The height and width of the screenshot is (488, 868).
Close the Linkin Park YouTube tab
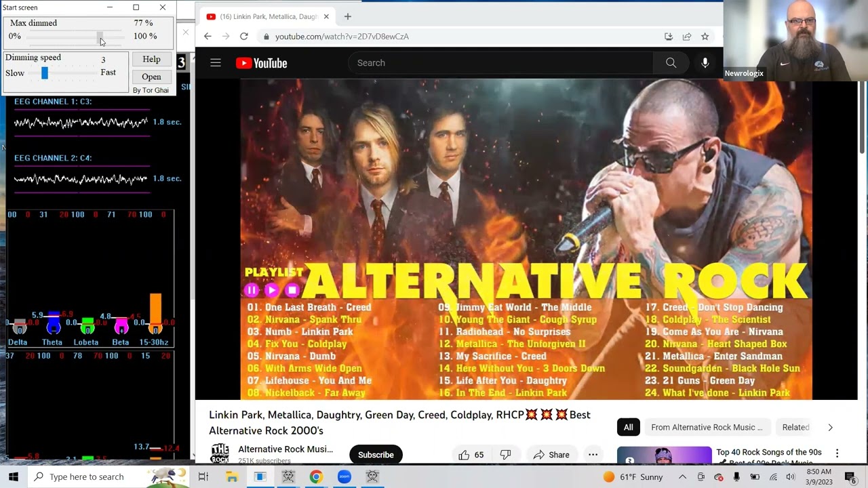click(x=326, y=16)
